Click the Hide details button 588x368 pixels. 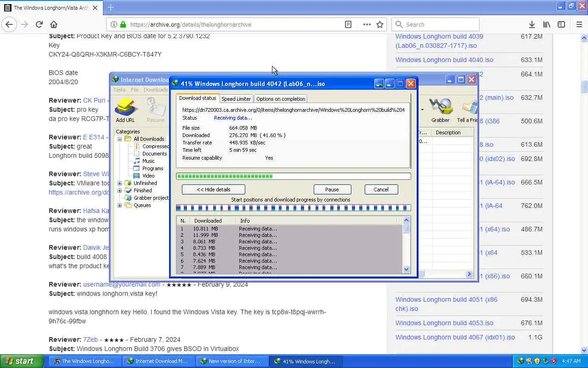[x=214, y=190]
